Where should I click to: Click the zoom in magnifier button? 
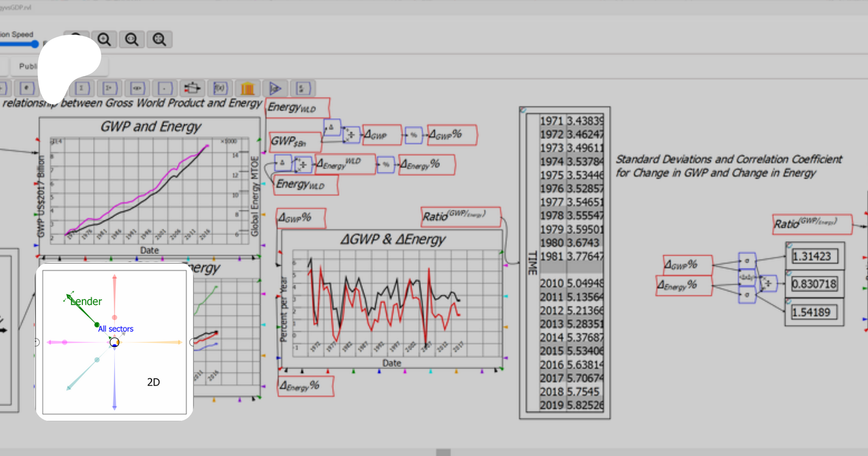click(x=104, y=39)
